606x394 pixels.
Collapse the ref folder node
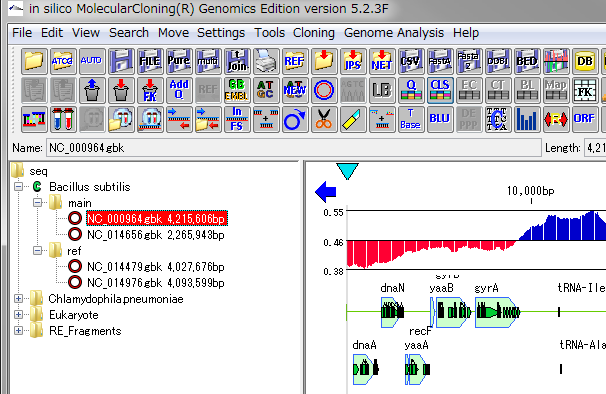[x=37, y=251]
